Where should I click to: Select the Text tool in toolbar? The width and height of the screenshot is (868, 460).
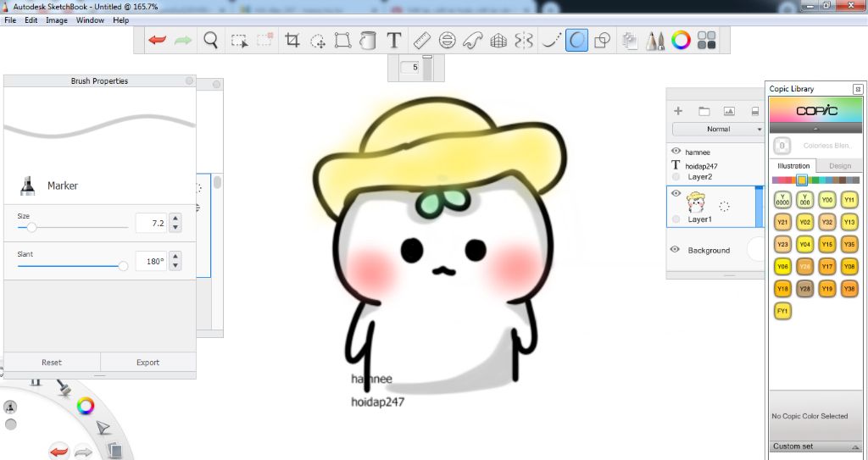click(x=393, y=41)
